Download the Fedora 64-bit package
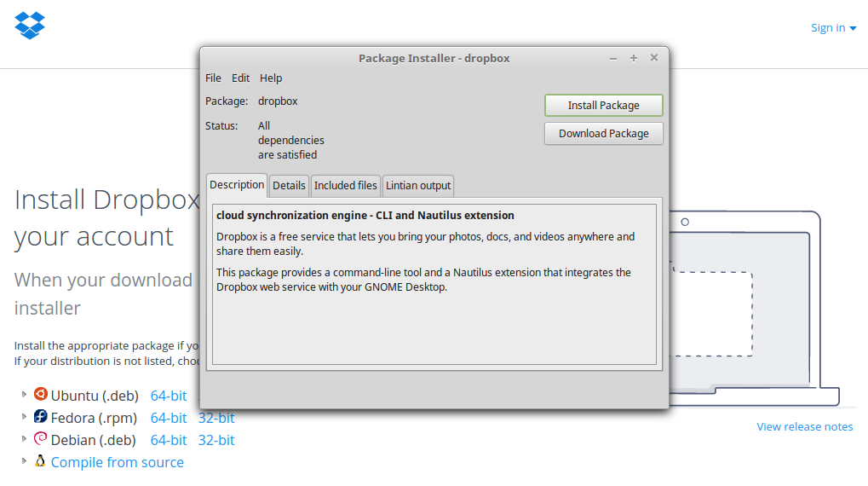 169,418
